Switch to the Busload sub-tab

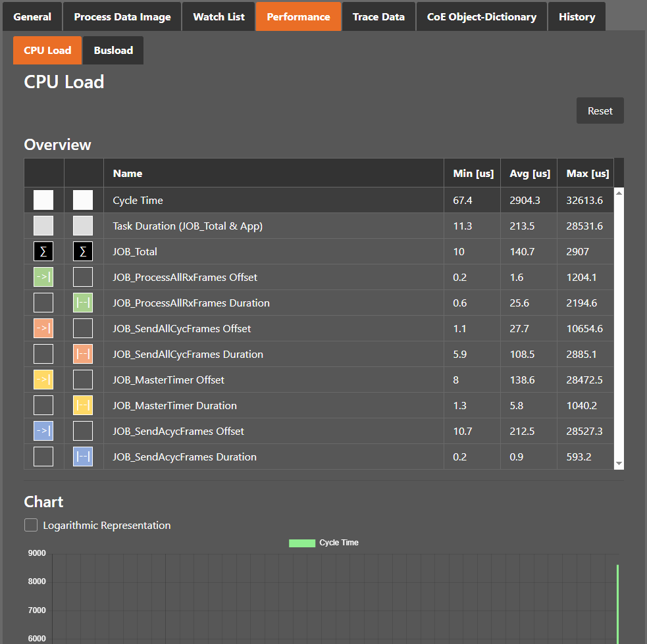point(113,50)
